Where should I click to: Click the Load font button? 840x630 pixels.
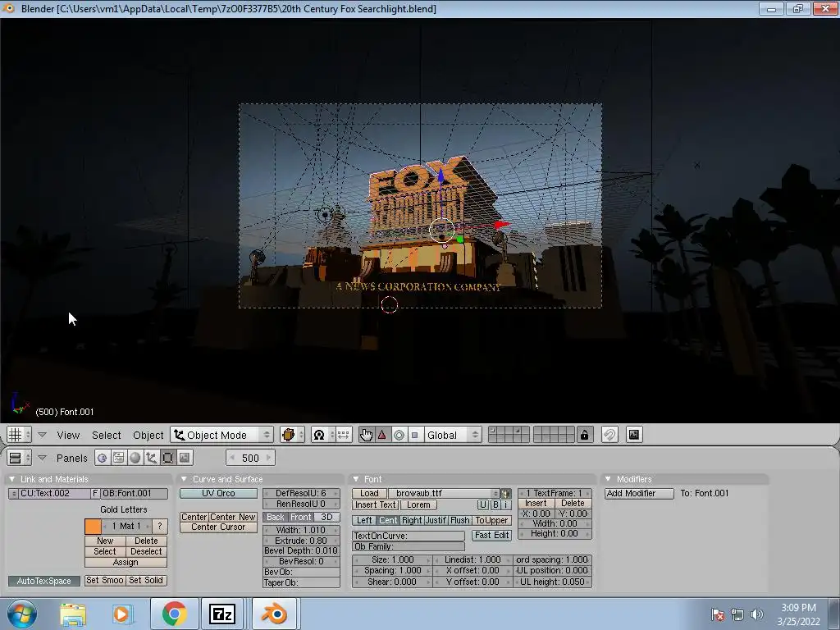click(369, 493)
